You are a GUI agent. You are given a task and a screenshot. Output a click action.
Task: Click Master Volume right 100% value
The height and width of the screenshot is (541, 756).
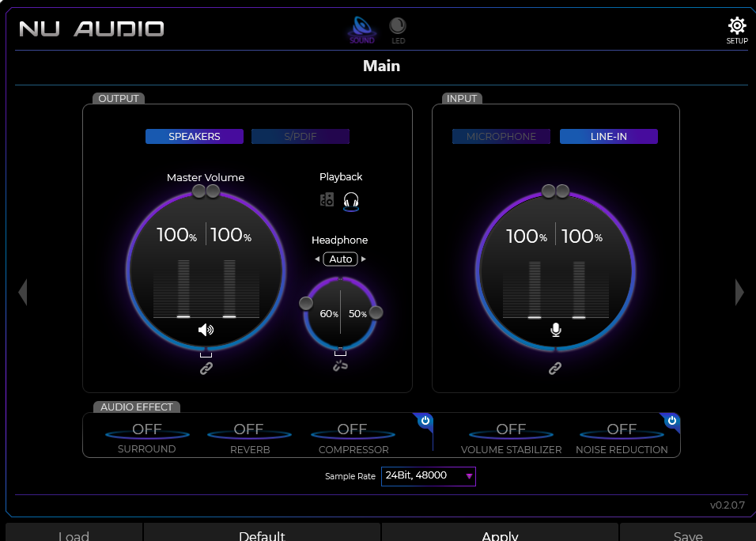[x=231, y=235]
